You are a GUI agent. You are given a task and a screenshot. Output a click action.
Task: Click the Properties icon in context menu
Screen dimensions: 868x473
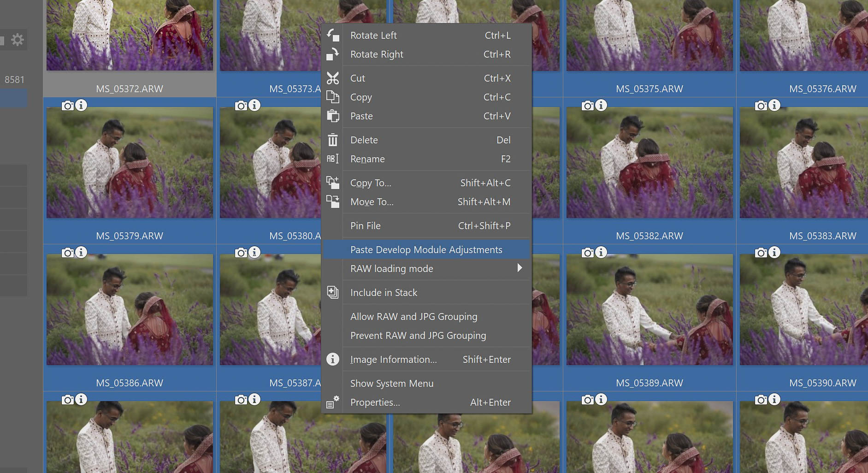click(332, 402)
